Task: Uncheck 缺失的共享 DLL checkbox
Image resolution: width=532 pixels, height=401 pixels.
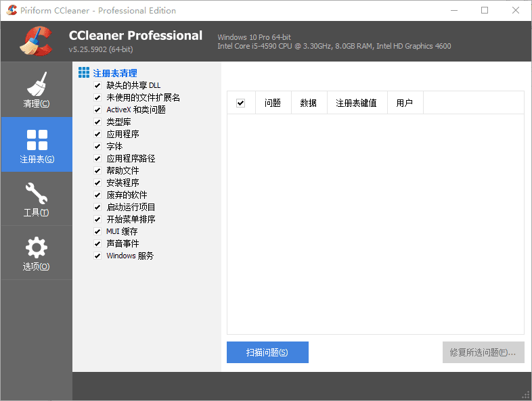Action: (x=97, y=85)
